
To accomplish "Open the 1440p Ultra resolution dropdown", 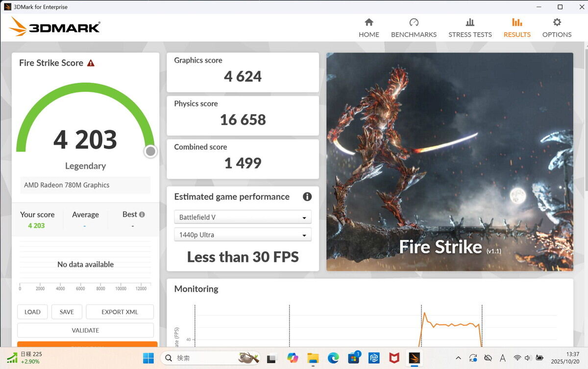I will (243, 234).
